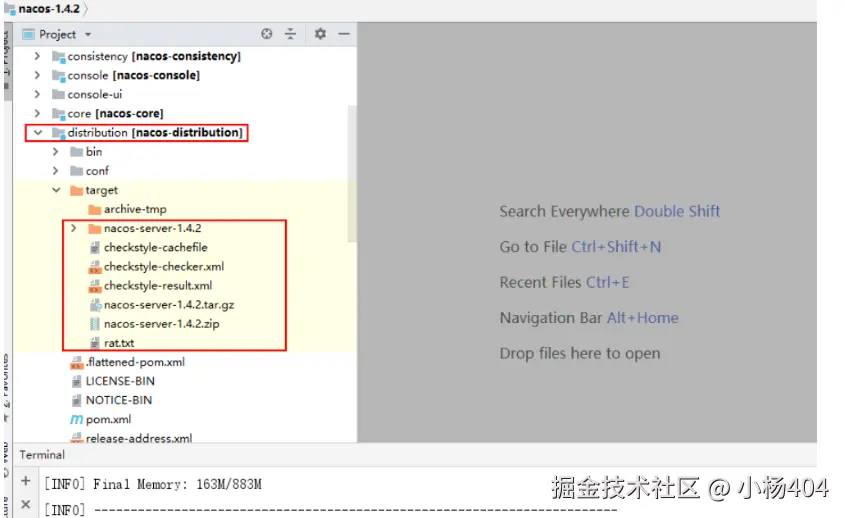Screen dimensions: 845x518
Task: Click the .flattened-pom.xml file icon
Action: pyautogui.click(x=77, y=362)
